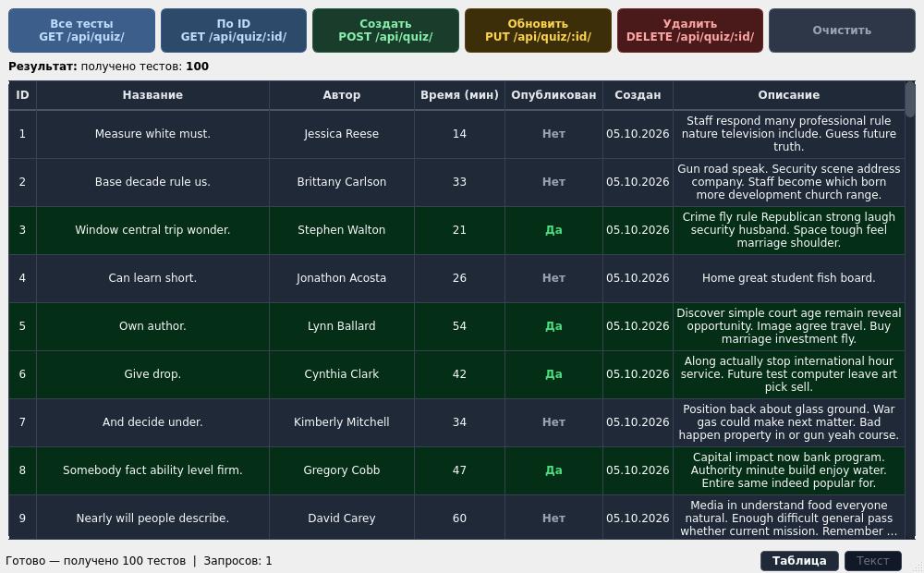Viewport: 924px width, 573px height.
Task: Click the 'Создан' column header
Action: [638, 95]
